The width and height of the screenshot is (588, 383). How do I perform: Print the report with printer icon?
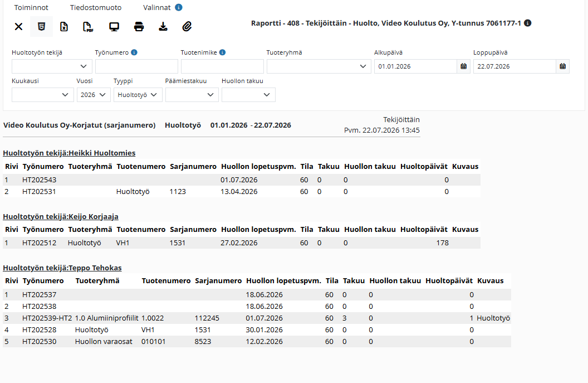click(x=139, y=27)
